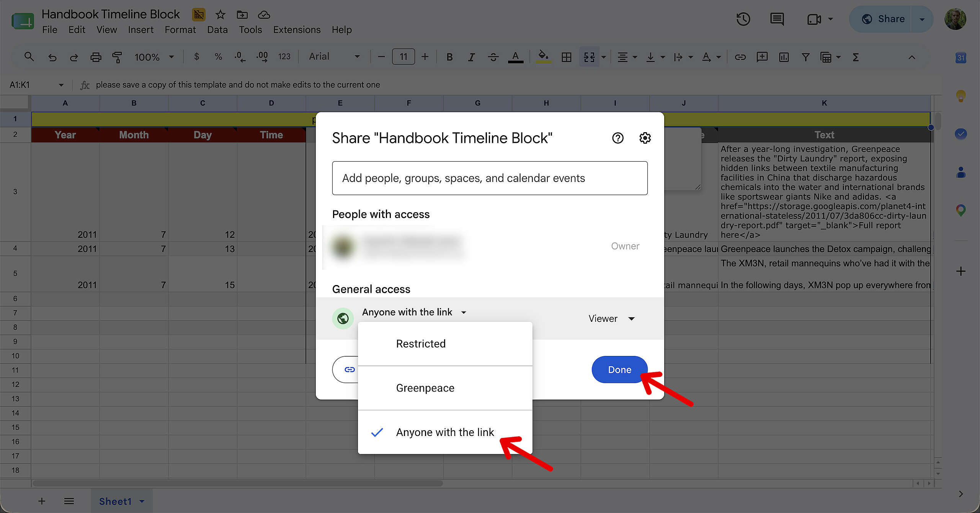Click the font size field
This screenshot has height=513, width=980.
[x=403, y=57]
